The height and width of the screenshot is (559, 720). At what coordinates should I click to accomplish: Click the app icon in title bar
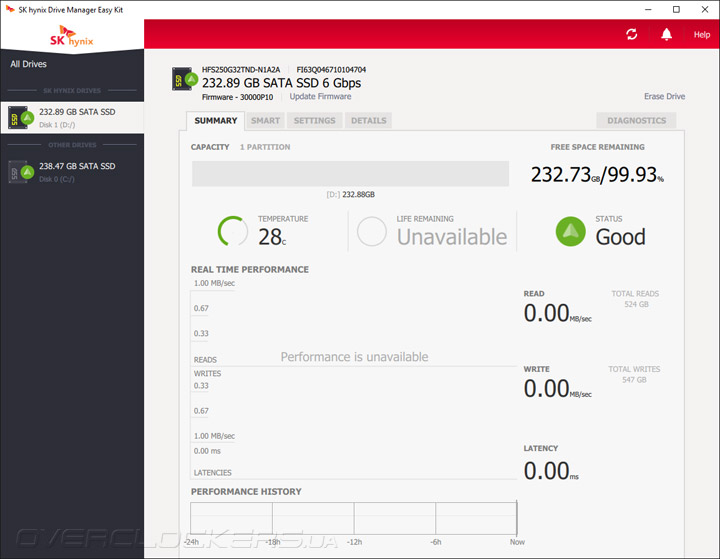pyautogui.click(x=10, y=9)
